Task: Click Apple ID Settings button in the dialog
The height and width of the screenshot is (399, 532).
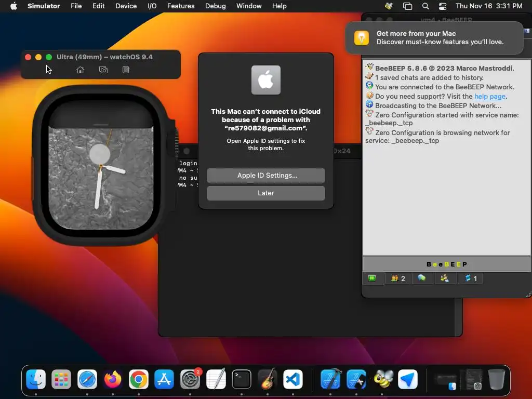Action: (265, 176)
